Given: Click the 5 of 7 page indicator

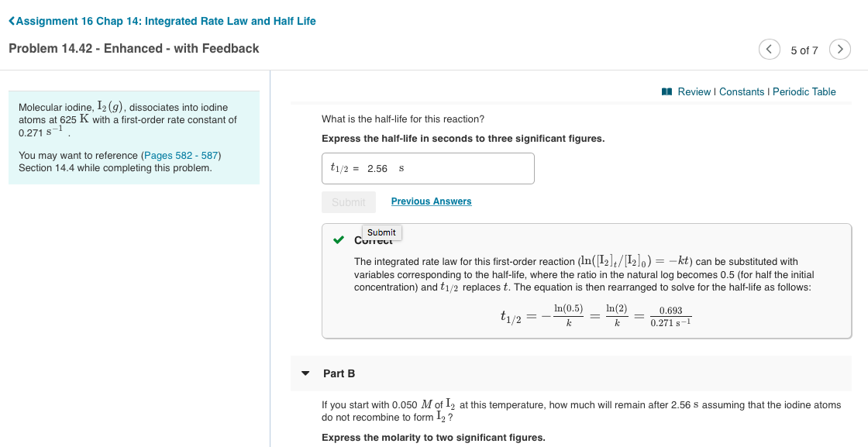Looking at the screenshot, I should pos(804,49).
